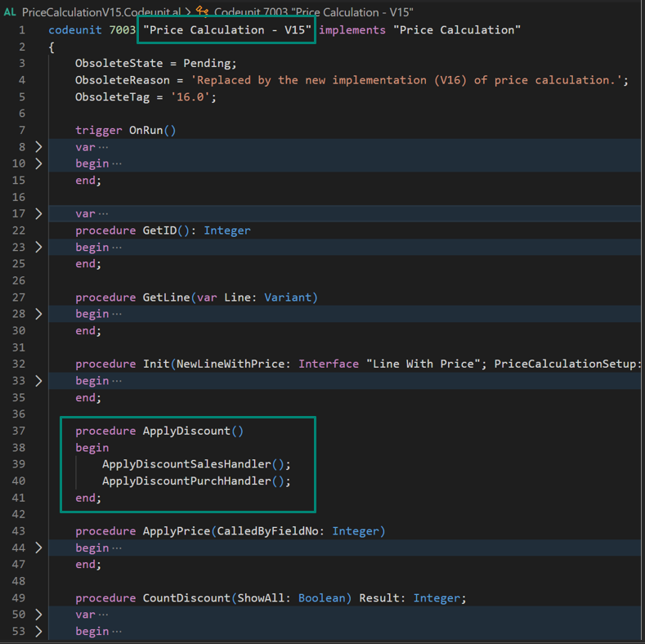Click the Pending value on line 3
The height and width of the screenshot is (644, 645).
point(207,63)
